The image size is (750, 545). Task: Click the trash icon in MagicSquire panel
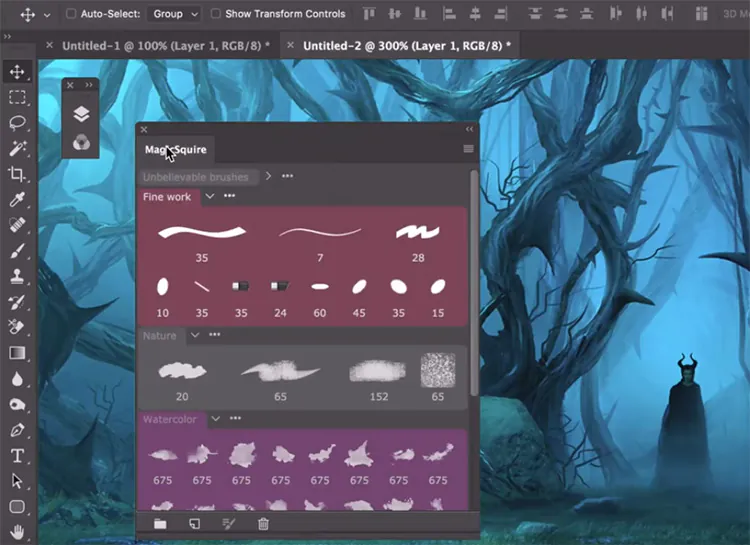pos(263,524)
